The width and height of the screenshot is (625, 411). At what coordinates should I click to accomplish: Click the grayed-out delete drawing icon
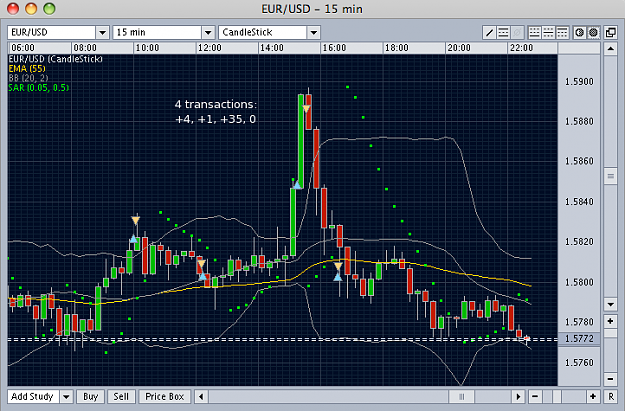click(517, 33)
